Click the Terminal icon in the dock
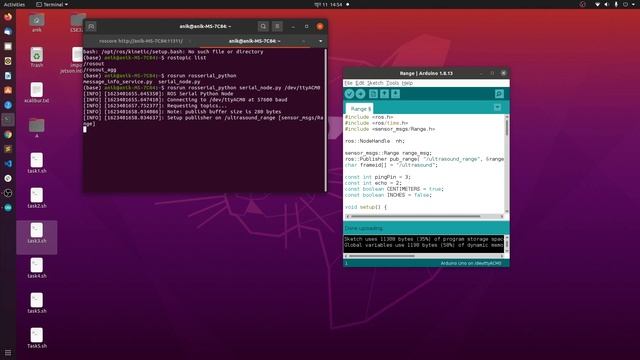This screenshot has height=360, width=640. pyautogui.click(x=8, y=120)
